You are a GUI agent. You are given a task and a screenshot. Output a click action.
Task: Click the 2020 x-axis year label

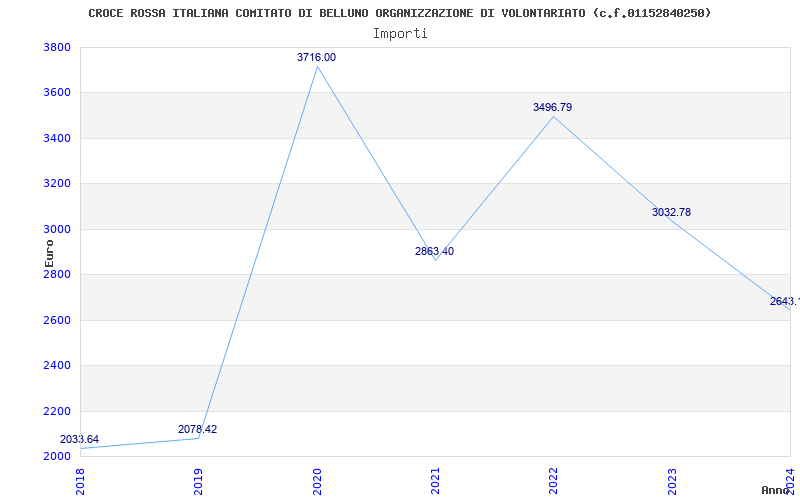(317, 481)
